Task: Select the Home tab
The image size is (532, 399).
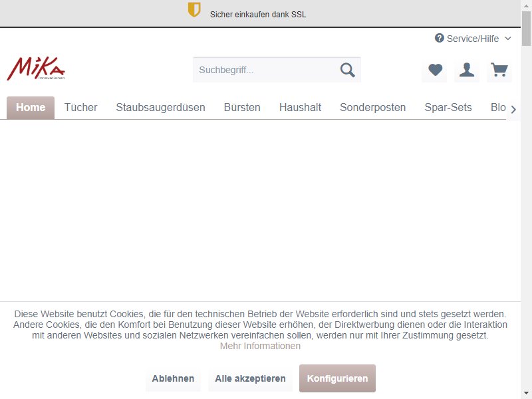Action: (31, 108)
